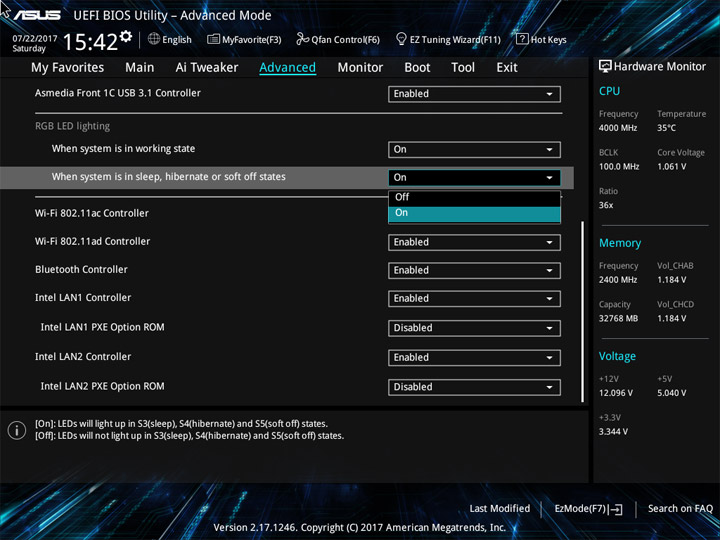Click the Qfan Control fan icon
This screenshot has width=720, height=540.
point(303,39)
